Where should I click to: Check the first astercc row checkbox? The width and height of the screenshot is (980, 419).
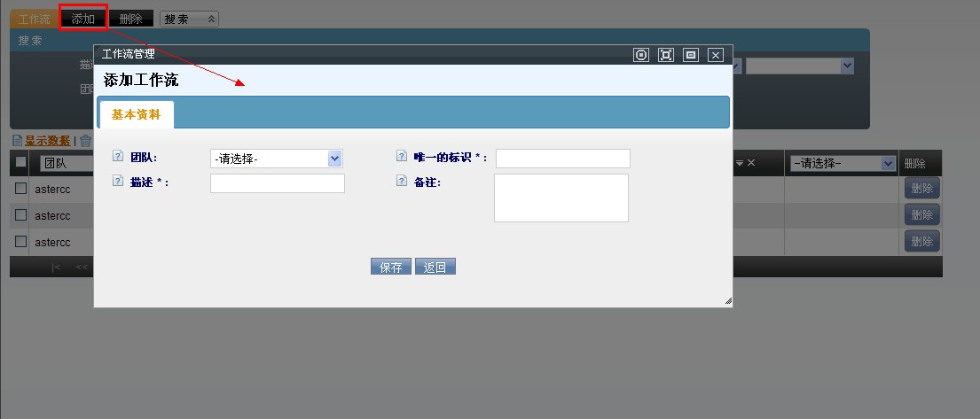pyautogui.click(x=20, y=189)
